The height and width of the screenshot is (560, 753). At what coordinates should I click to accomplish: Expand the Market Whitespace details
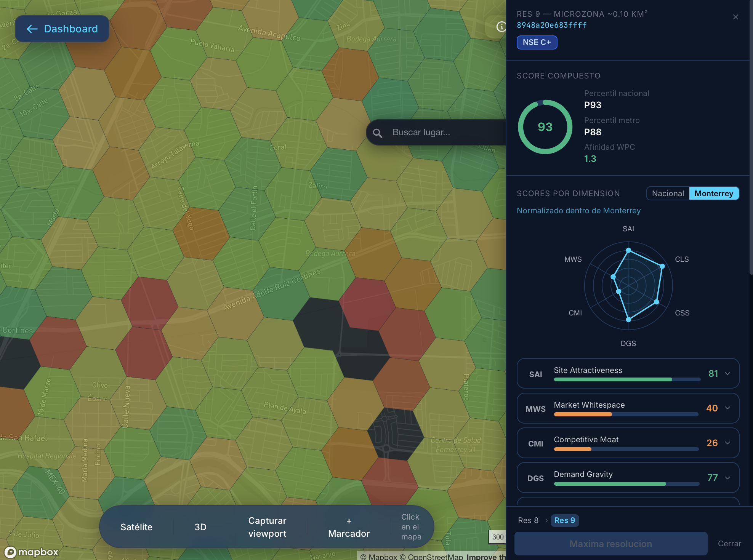(727, 408)
